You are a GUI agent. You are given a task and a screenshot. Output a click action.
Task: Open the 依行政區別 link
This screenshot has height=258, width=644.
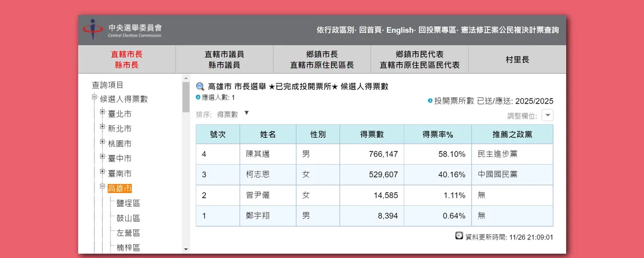tap(335, 30)
